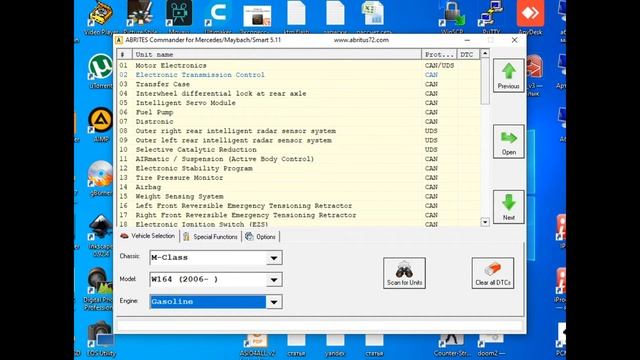
Task: Click the Prot... column header
Action: 439,54
